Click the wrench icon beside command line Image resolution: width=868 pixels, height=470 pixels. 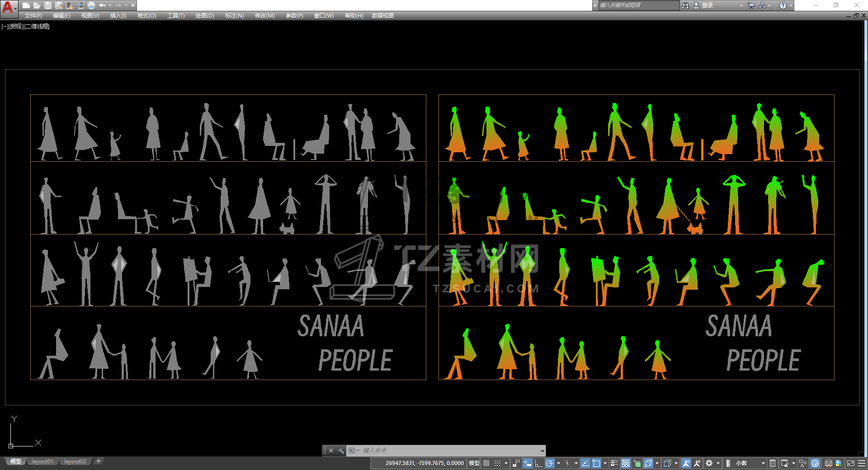341,451
